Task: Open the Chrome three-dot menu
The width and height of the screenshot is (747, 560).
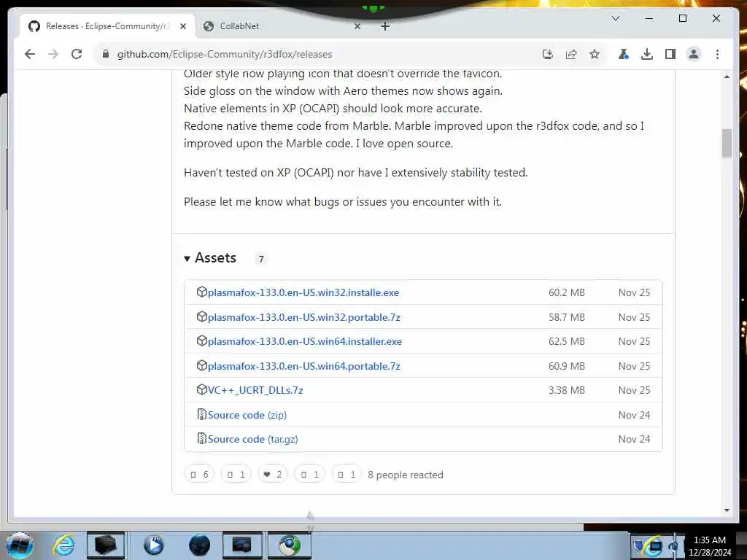Action: click(717, 54)
